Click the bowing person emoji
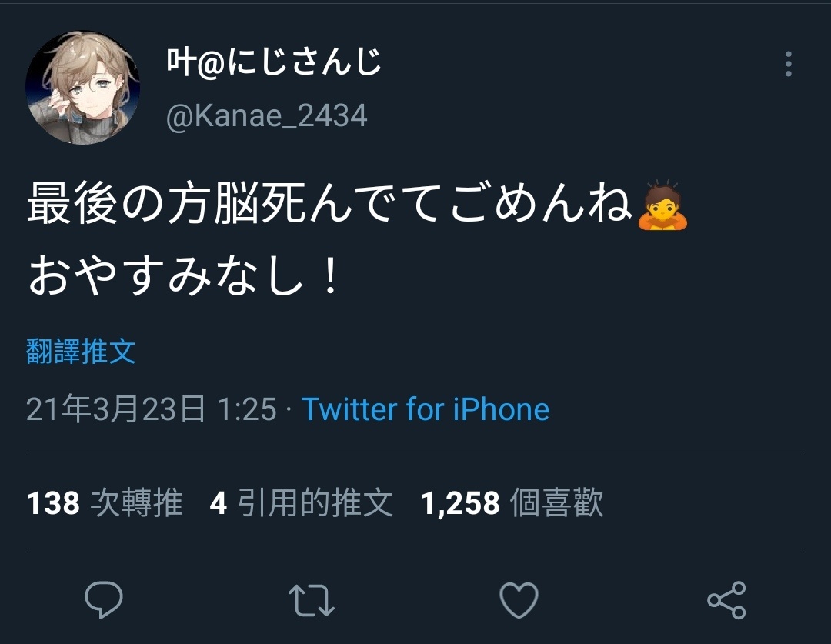 [662, 205]
